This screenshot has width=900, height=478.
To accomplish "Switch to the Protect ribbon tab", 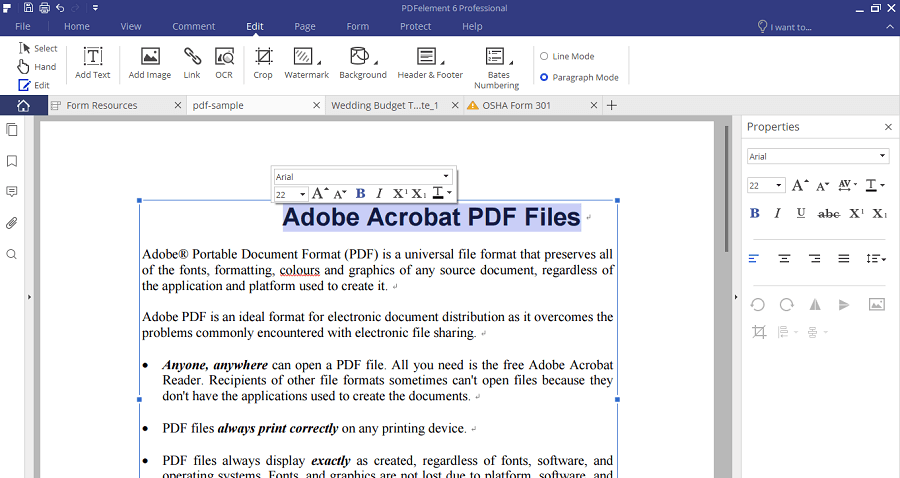I will (x=416, y=26).
